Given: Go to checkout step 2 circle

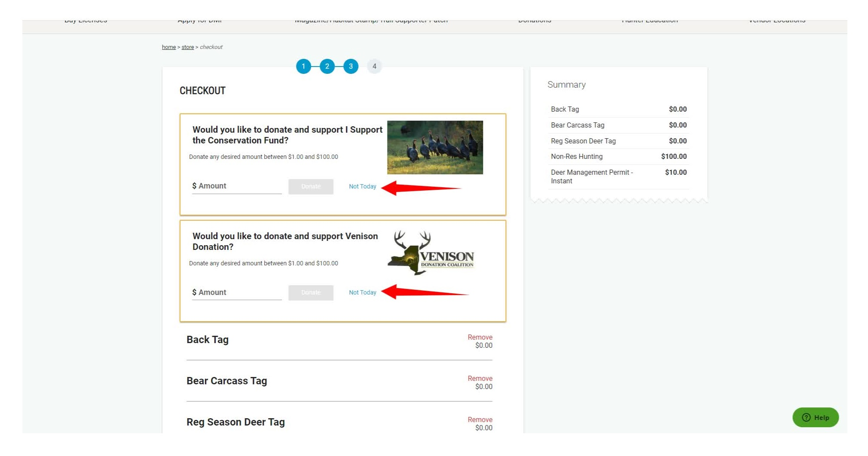Looking at the screenshot, I should pyautogui.click(x=327, y=66).
